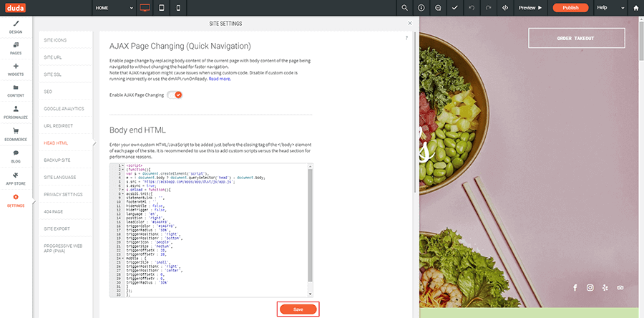Publish the site
The height and width of the screenshot is (318, 644).
click(x=570, y=8)
